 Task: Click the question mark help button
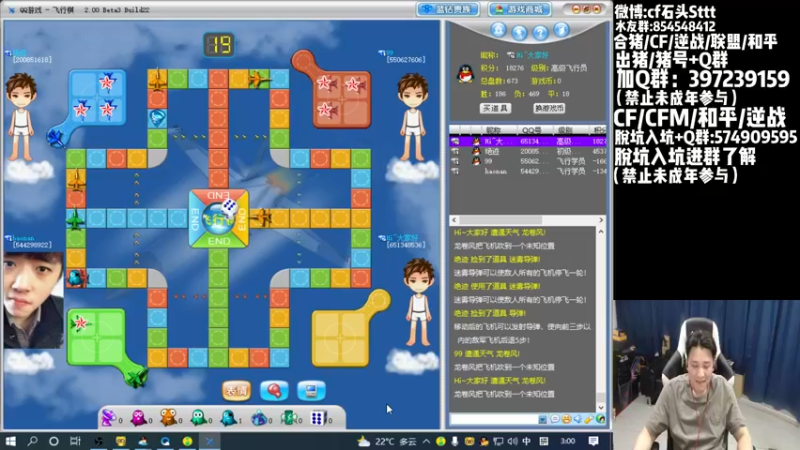[x=540, y=33]
